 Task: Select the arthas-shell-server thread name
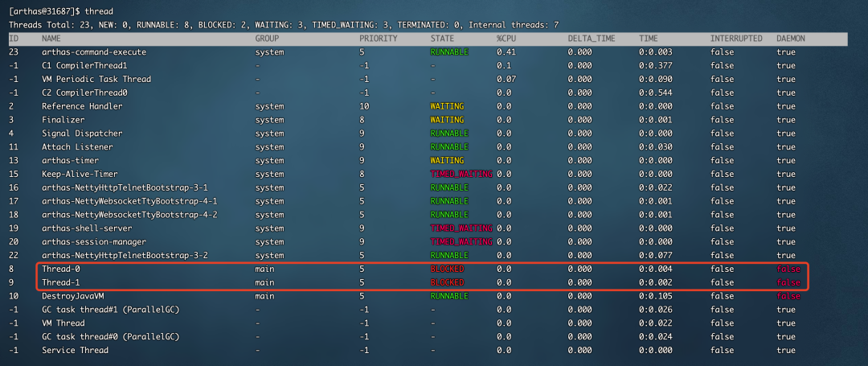(x=87, y=228)
